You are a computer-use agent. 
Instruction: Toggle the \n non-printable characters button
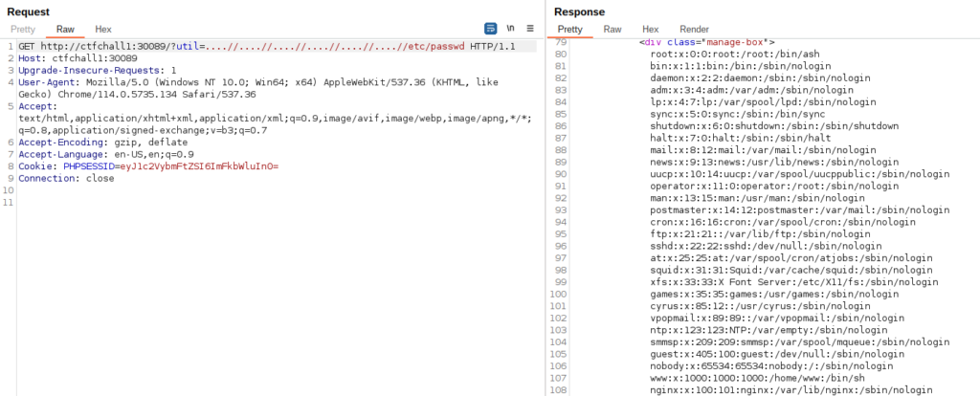(x=511, y=29)
